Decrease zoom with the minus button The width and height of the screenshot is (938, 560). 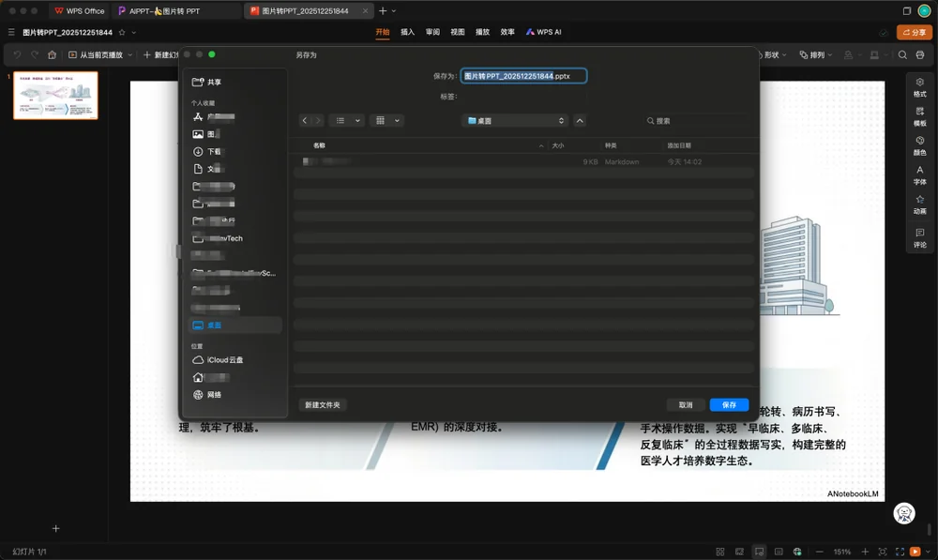[x=820, y=552]
